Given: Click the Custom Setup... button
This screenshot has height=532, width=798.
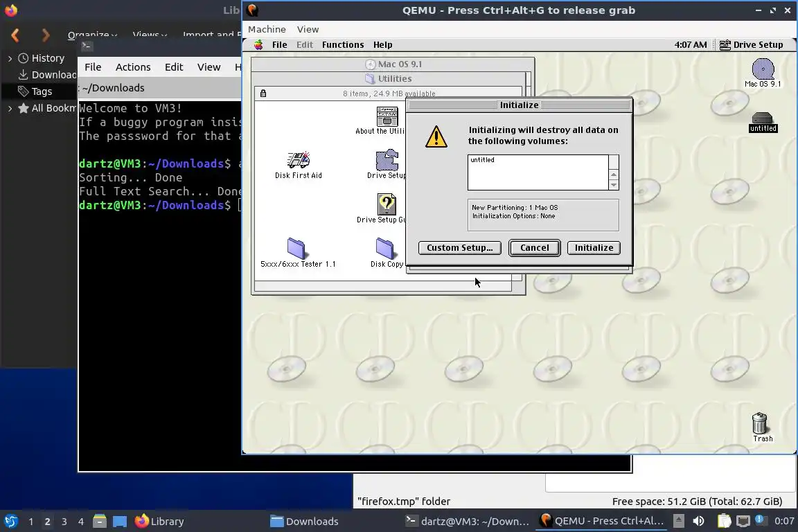Looking at the screenshot, I should point(459,248).
